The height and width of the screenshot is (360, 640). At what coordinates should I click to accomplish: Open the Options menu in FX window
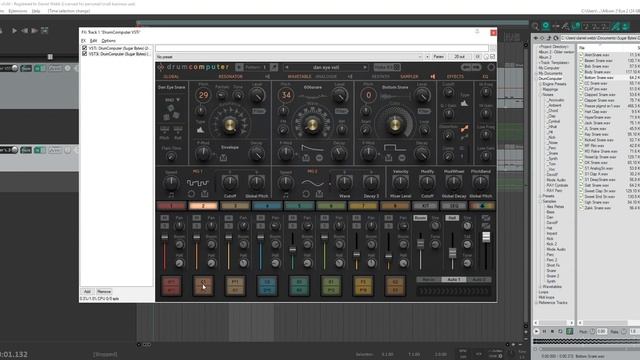click(x=109, y=41)
